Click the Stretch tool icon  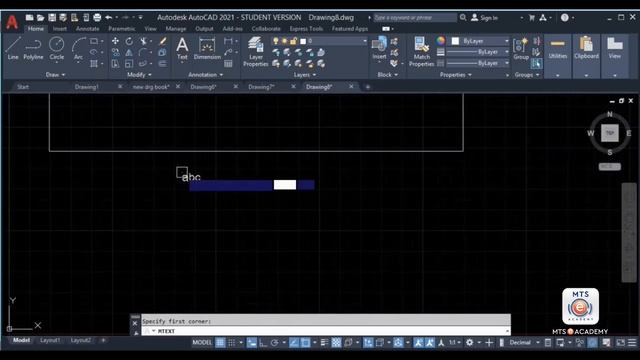116,64
